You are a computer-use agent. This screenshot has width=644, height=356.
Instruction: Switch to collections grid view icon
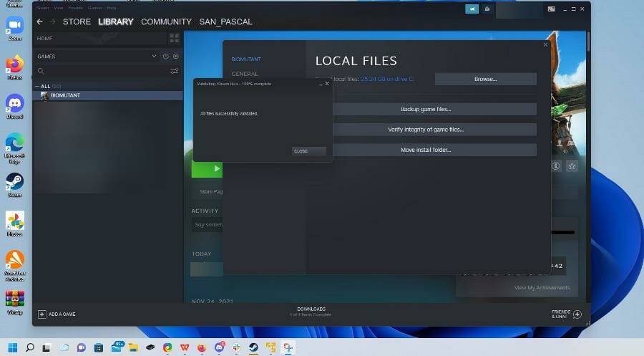point(174,38)
